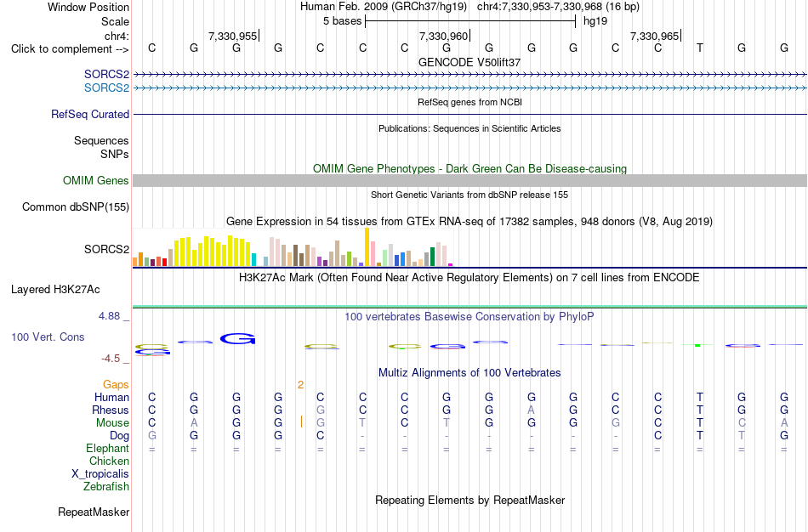Select the Layered H3K27Ac track label
The width and height of the screenshot is (808, 532).
tap(55, 290)
